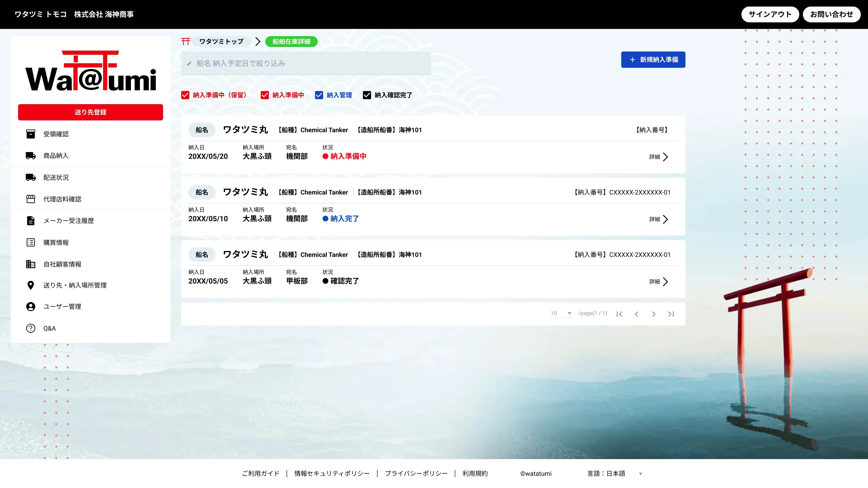The width and height of the screenshot is (868, 488).
Task: Click the 新規納入準備 button
Action: point(653,60)
